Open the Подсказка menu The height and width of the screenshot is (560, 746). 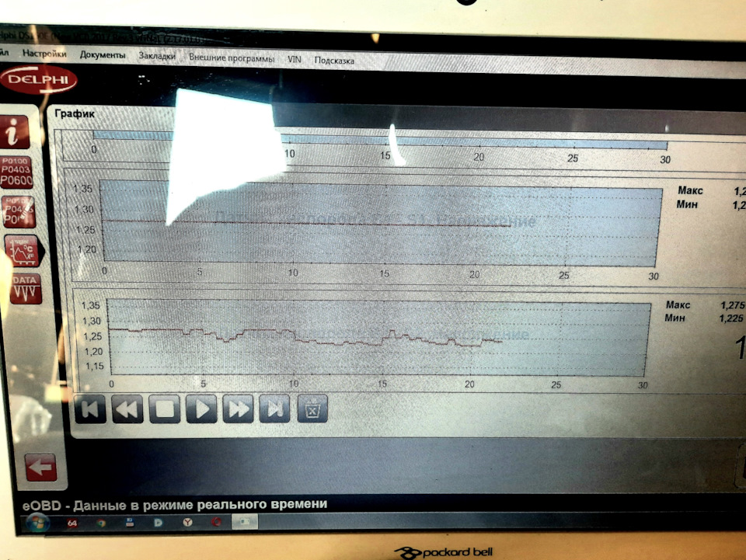pyautogui.click(x=334, y=61)
